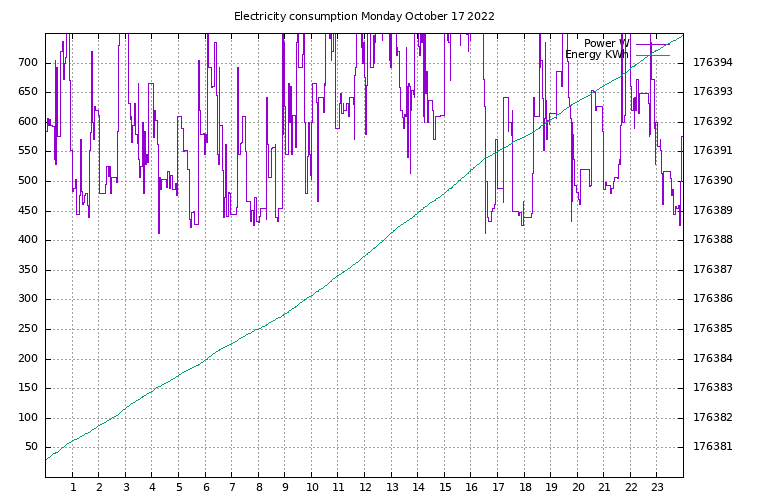768x500 pixels.
Task: Click the right axis label 176383
Action: pyautogui.click(x=713, y=388)
